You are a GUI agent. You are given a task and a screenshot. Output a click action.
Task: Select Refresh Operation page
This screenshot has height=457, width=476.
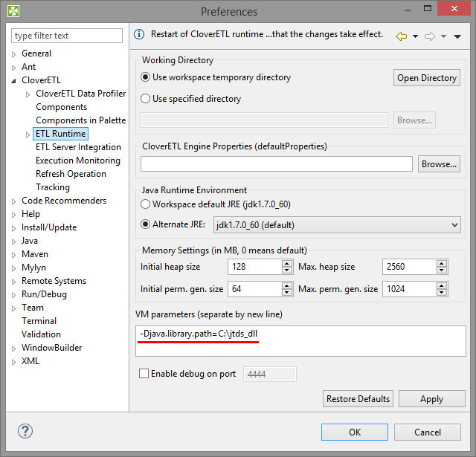(71, 174)
